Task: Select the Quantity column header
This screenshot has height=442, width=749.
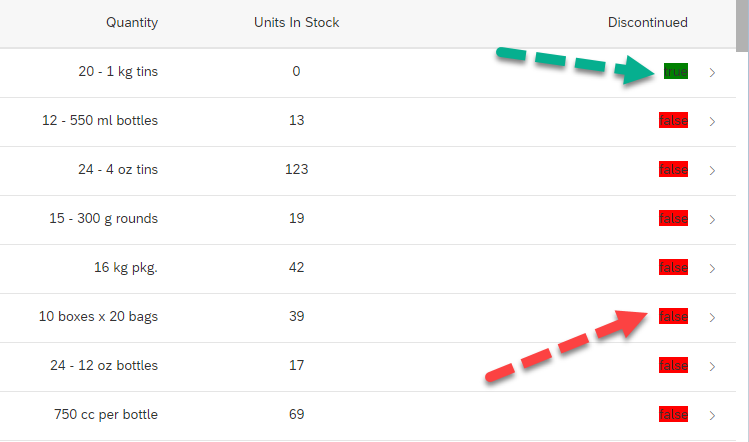Action: 131,23
